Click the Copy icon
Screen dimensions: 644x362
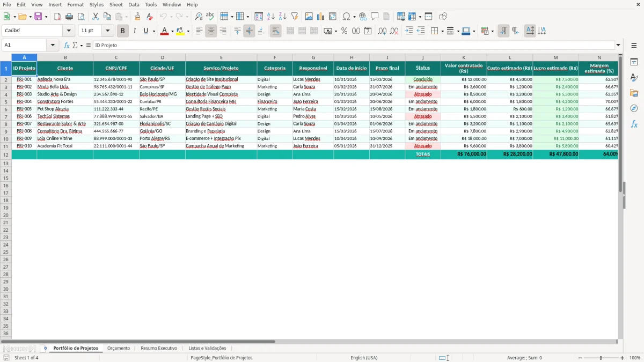pyautogui.click(x=107, y=17)
